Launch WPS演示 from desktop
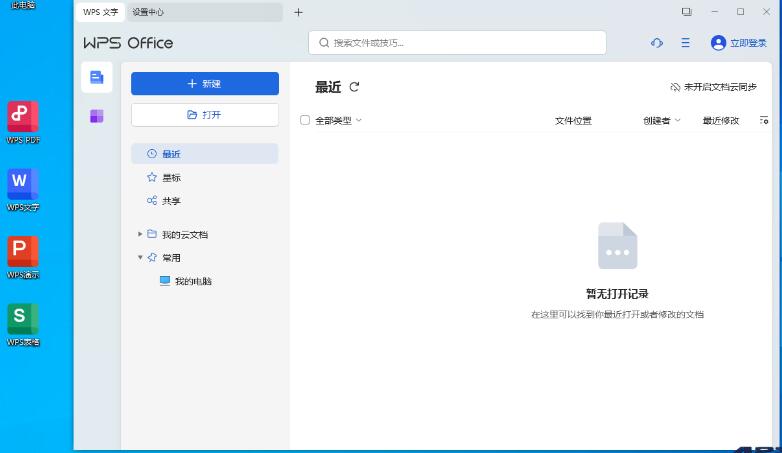The height and width of the screenshot is (453, 782). tap(23, 257)
